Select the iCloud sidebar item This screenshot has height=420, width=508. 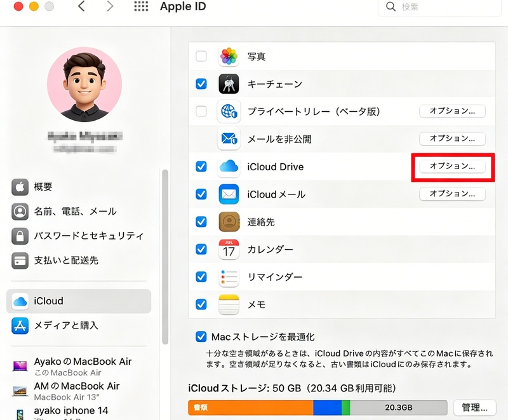[x=79, y=301]
